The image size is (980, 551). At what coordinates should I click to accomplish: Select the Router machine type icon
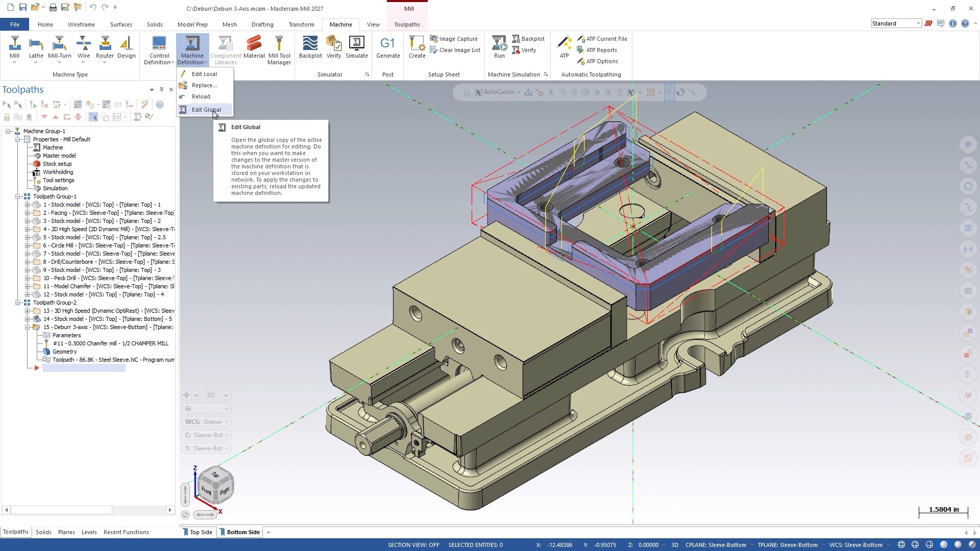[x=105, y=48]
